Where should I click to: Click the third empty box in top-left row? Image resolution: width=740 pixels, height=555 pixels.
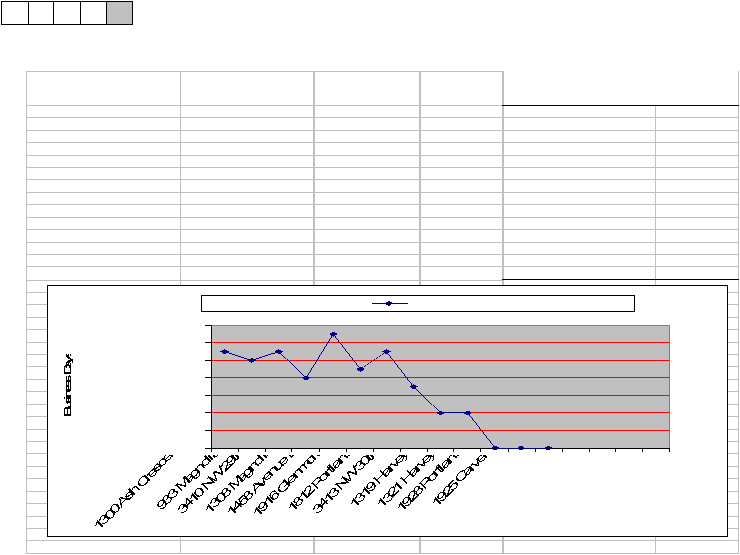click(x=66, y=13)
